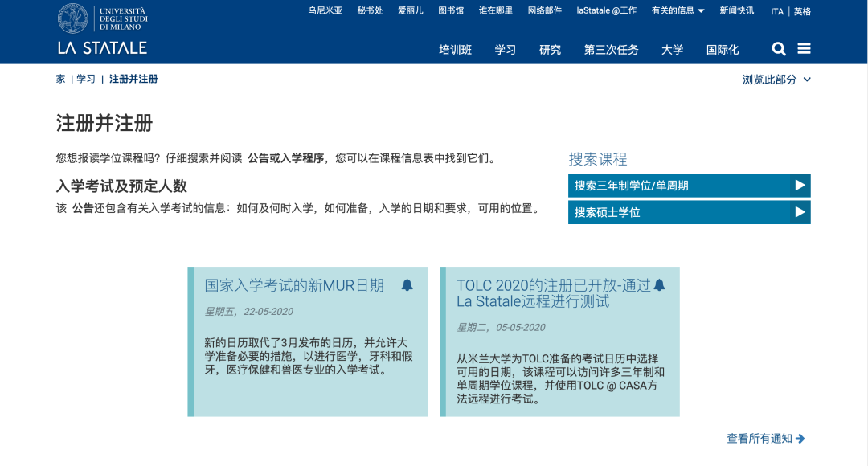
Task: Go to 家 breadcrumb
Action: pos(60,80)
